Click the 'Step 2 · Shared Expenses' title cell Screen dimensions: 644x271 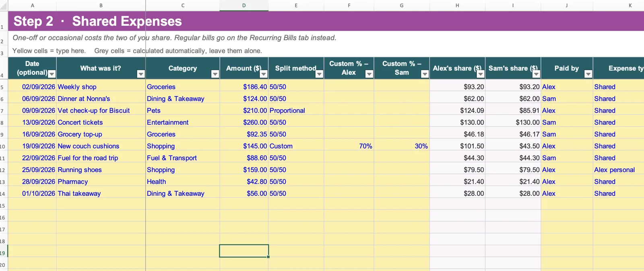(98, 21)
